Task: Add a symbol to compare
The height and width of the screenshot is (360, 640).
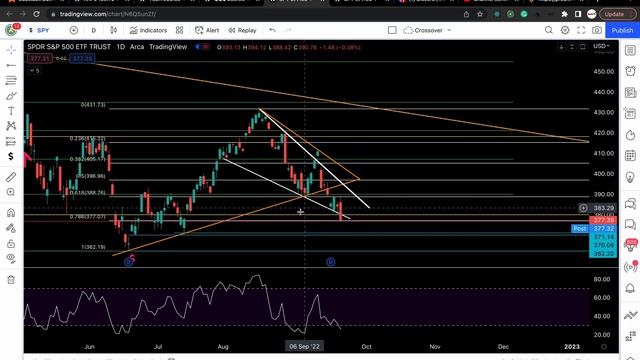Action: click(x=74, y=30)
